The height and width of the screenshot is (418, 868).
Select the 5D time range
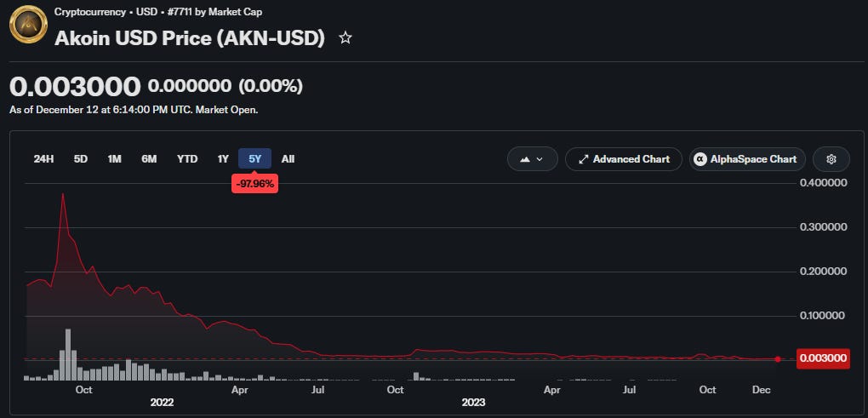coord(81,159)
